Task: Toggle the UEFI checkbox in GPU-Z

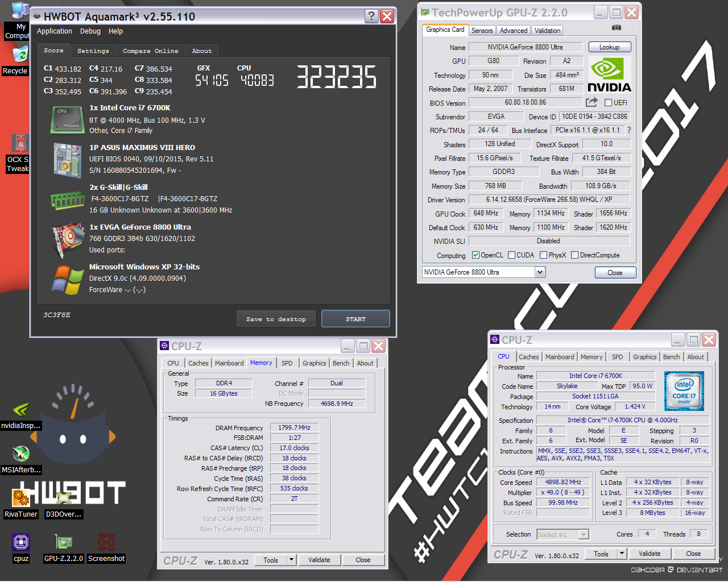Action: [x=608, y=103]
